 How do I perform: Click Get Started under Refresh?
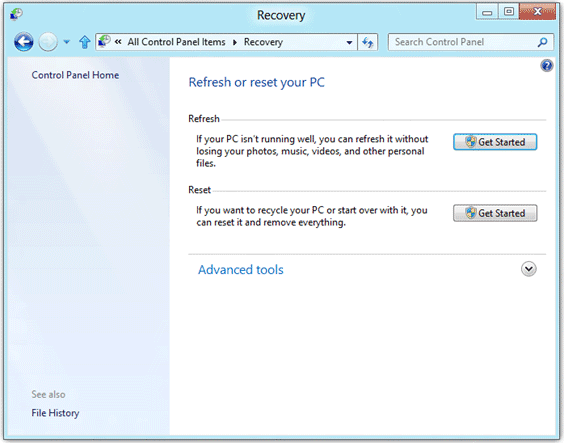pos(495,142)
